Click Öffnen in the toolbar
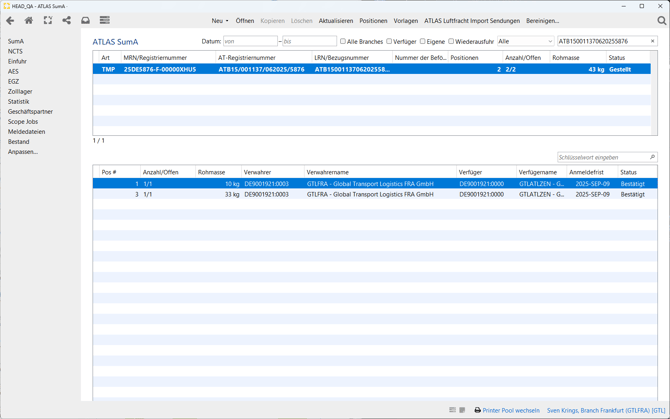This screenshot has width=670, height=419. pos(245,21)
